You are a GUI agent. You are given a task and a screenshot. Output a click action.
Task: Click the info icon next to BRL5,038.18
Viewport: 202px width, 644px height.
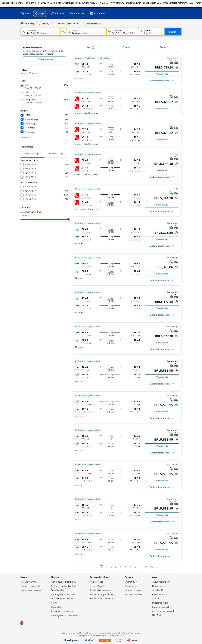coord(176,67)
